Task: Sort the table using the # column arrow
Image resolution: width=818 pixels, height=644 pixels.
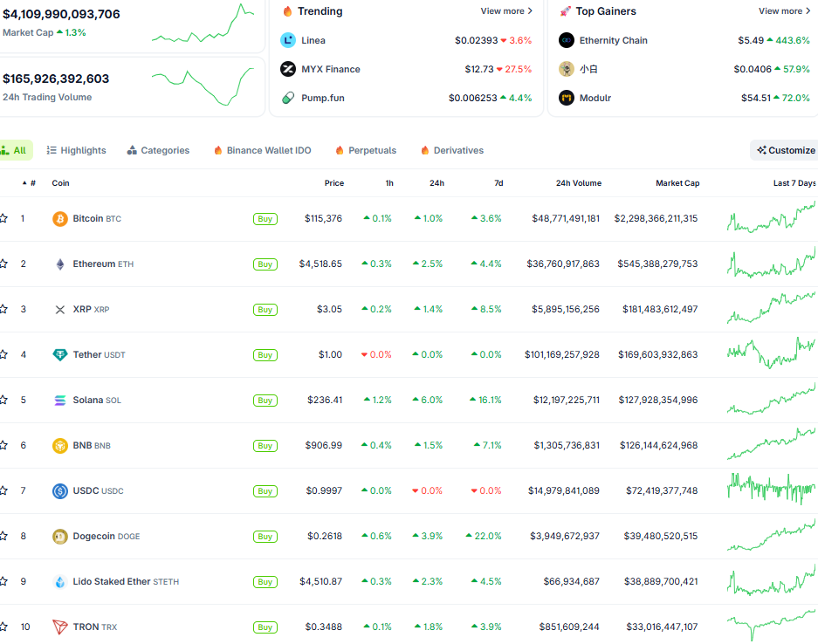Action: click(x=26, y=183)
